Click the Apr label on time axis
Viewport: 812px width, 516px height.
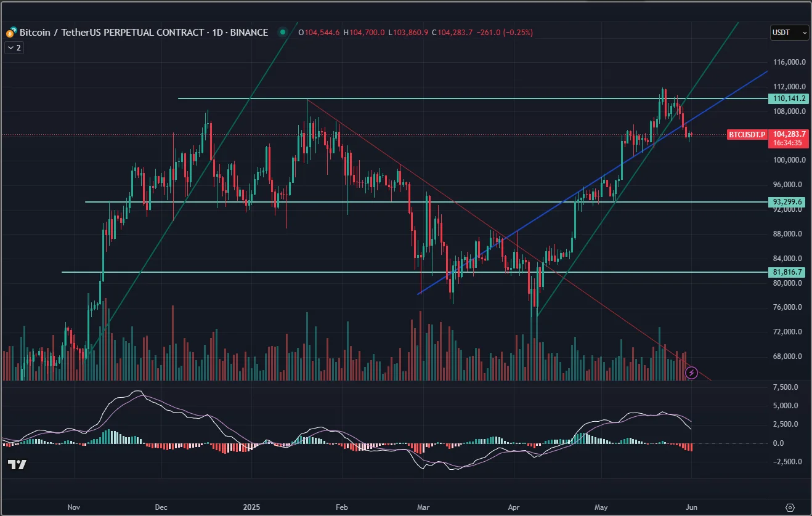point(514,507)
